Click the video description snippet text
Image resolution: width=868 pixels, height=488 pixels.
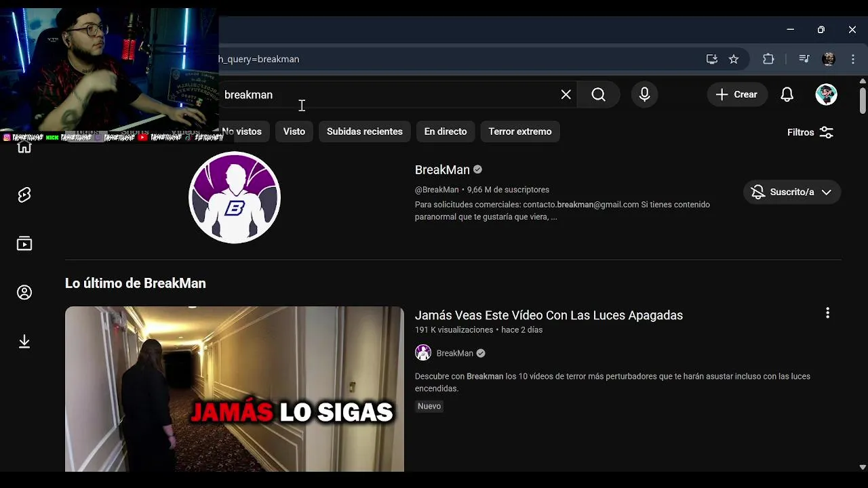coord(612,382)
